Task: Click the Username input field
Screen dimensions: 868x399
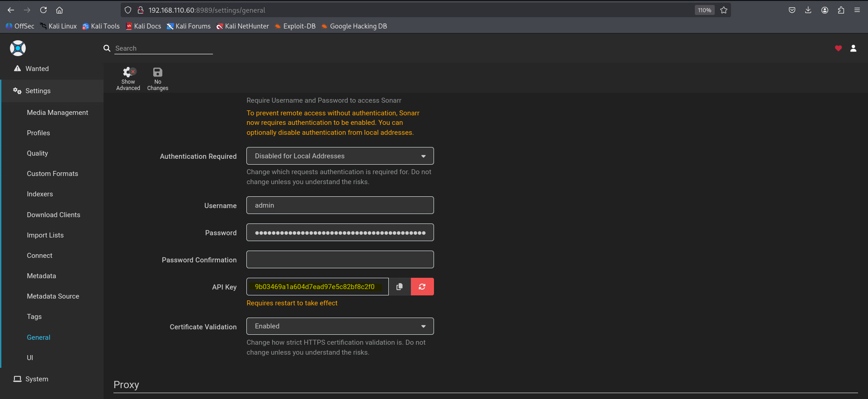Action: (340, 205)
